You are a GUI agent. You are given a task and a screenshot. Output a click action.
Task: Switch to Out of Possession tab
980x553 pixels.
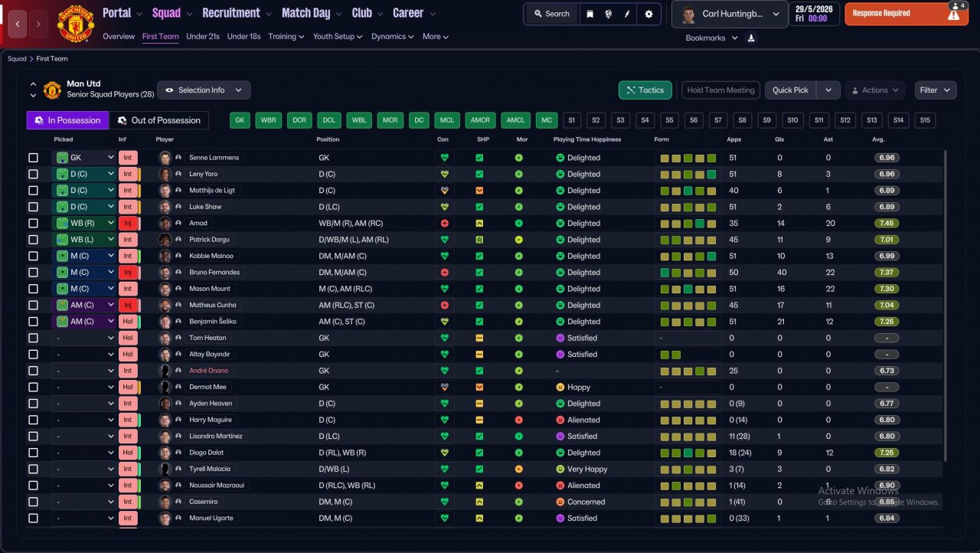click(159, 120)
